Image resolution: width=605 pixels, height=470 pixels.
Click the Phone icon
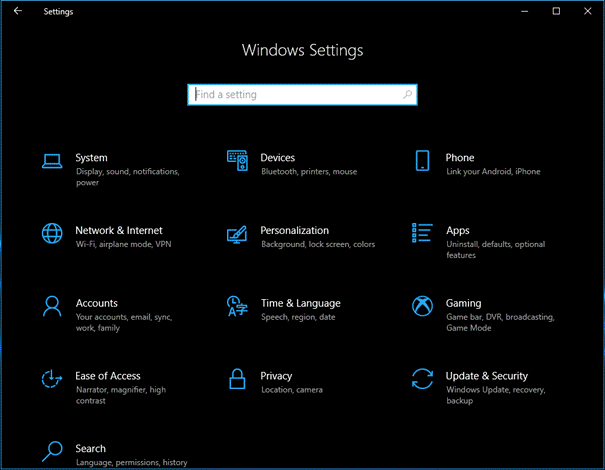(422, 160)
